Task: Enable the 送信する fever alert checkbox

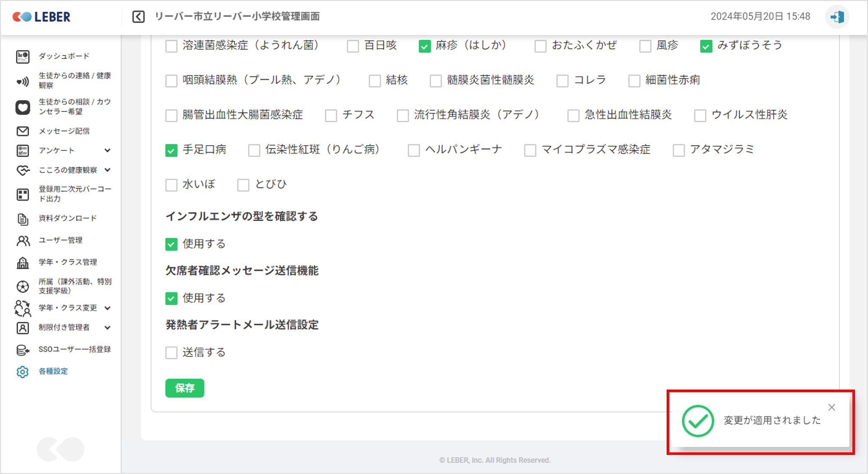Action: [172, 353]
